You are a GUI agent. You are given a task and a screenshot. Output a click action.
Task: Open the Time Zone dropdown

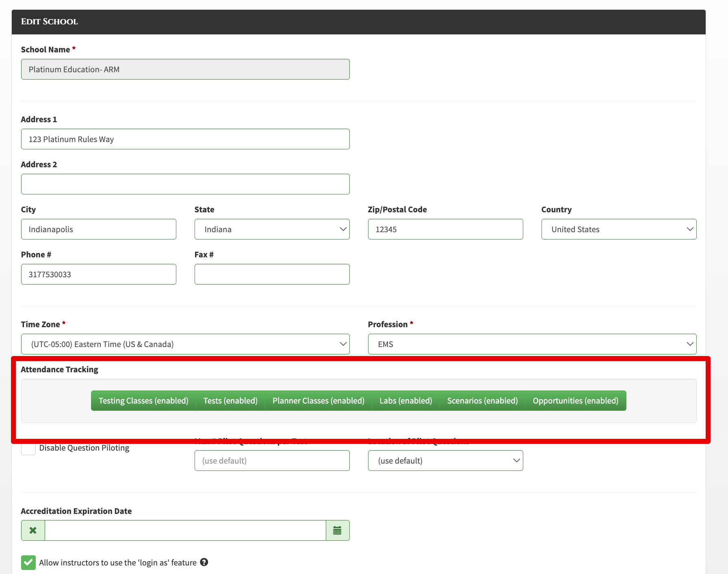coord(185,344)
